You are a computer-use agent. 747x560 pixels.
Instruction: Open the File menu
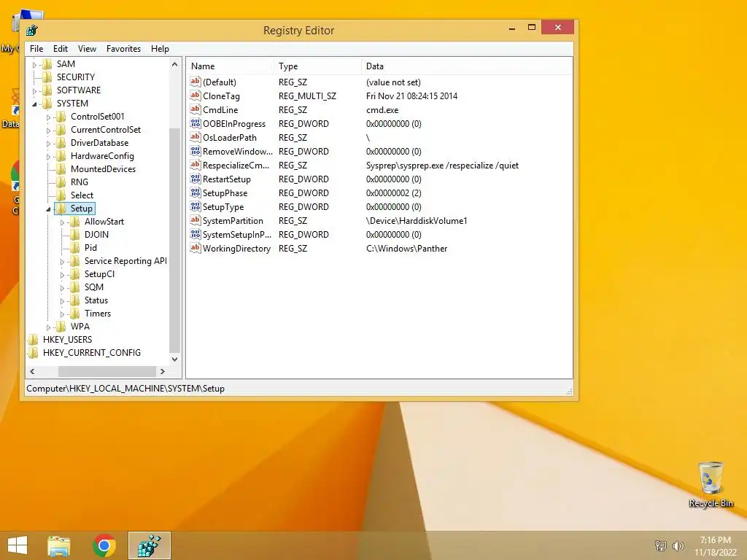click(x=36, y=49)
